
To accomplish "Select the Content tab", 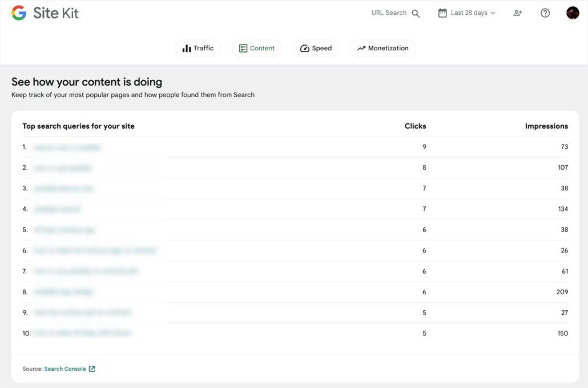I will pyautogui.click(x=257, y=49).
